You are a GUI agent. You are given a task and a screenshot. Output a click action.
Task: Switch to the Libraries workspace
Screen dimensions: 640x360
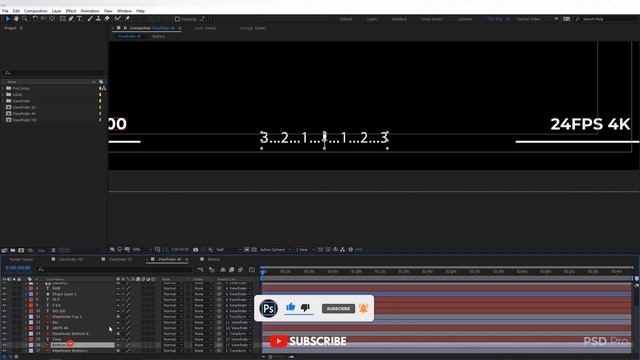(x=464, y=19)
